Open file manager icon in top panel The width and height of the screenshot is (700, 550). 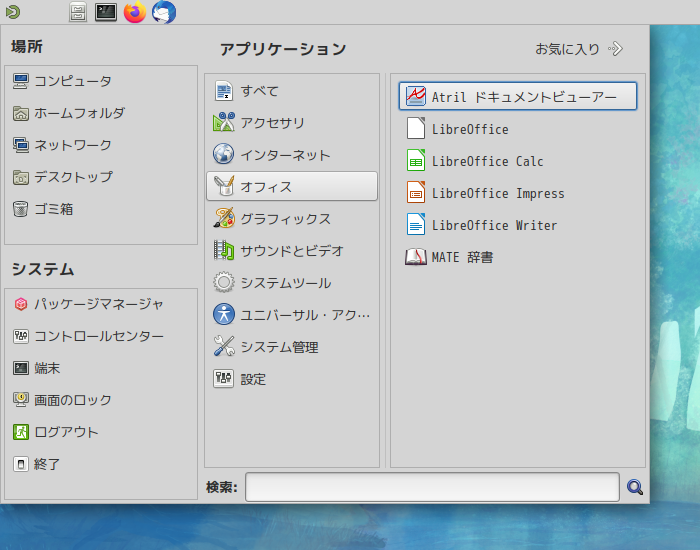pos(78,12)
